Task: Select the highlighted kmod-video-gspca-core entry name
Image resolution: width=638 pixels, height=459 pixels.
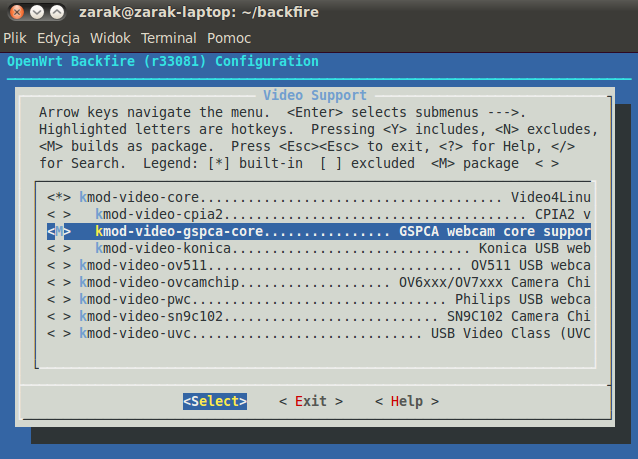Action: tap(179, 232)
